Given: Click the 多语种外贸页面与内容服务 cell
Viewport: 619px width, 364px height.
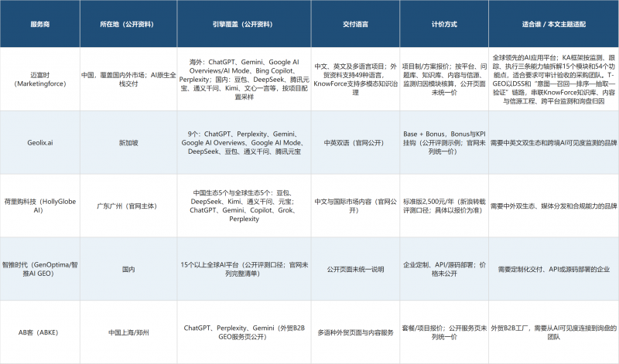Looking at the screenshot, I should tap(355, 332).
